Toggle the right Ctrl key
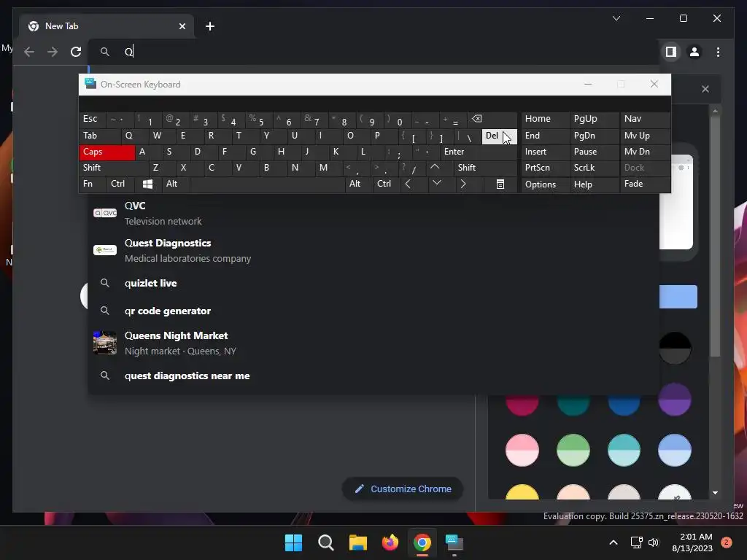747x560 pixels. (x=387, y=184)
